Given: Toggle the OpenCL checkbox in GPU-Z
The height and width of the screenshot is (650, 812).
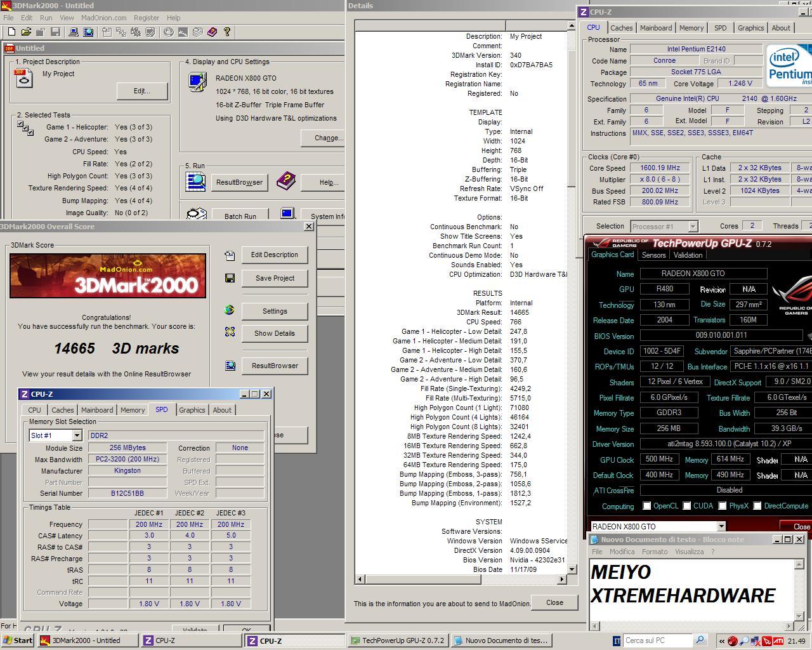Looking at the screenshot, I should (x=647, y=506).
